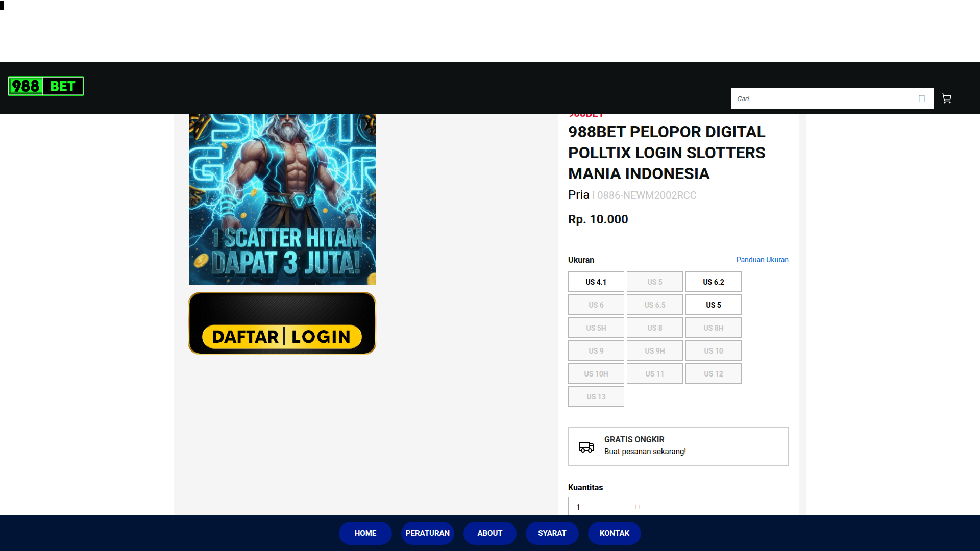Open the shopping cart icon

pyautogui.click(x=946, y=98)
